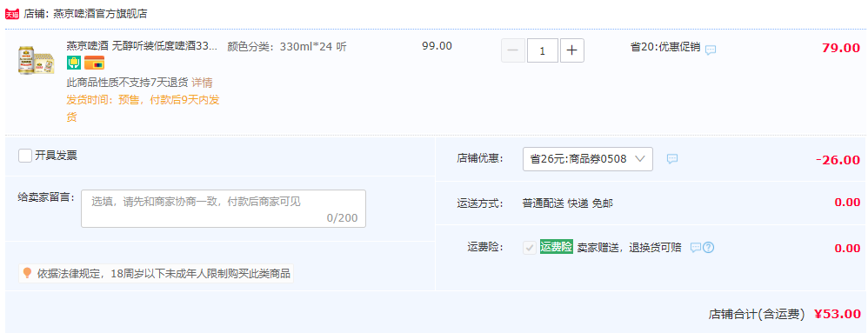Decrease quantity with the minus button

point(512,51)
